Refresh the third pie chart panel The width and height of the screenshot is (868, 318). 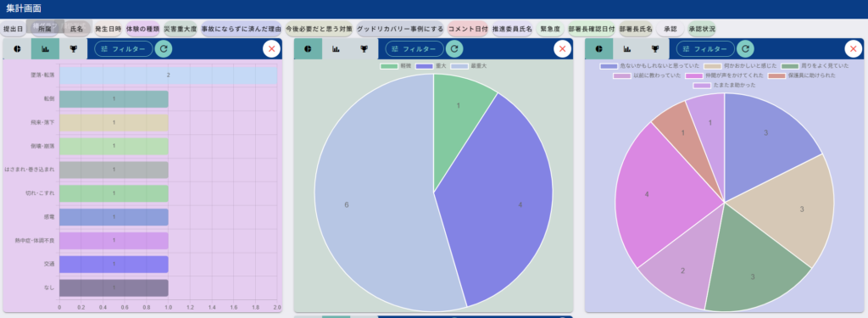click(745, 48)
